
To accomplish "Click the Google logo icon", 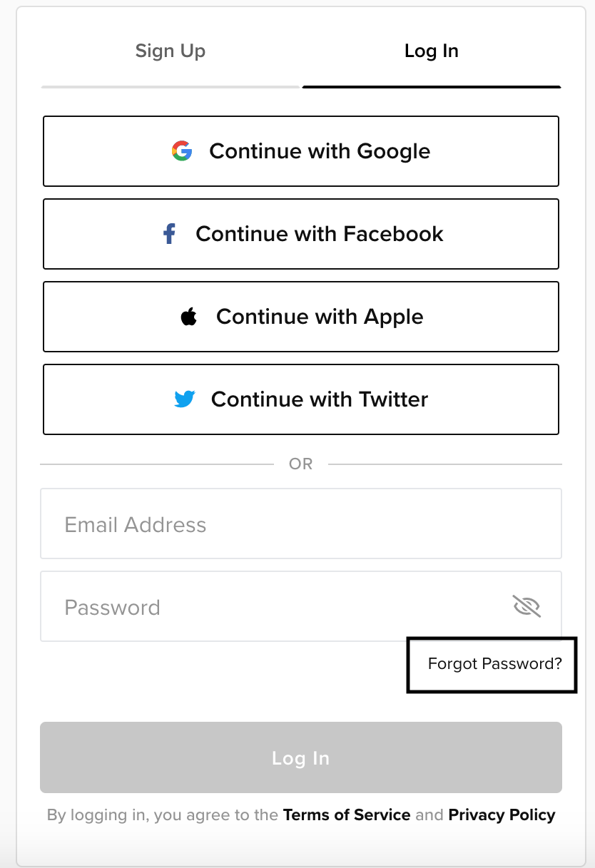I will click(x=182, y=151).
